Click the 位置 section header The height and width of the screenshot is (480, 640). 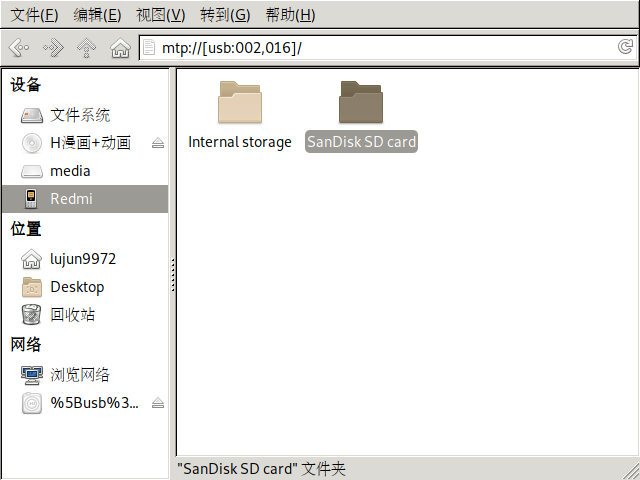click(26, 229)
